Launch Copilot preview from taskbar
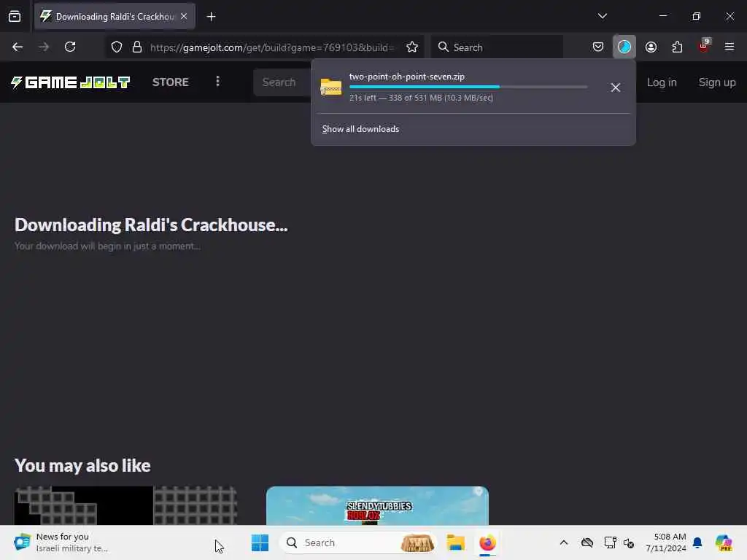747x560 pixels. click(724, 542)
